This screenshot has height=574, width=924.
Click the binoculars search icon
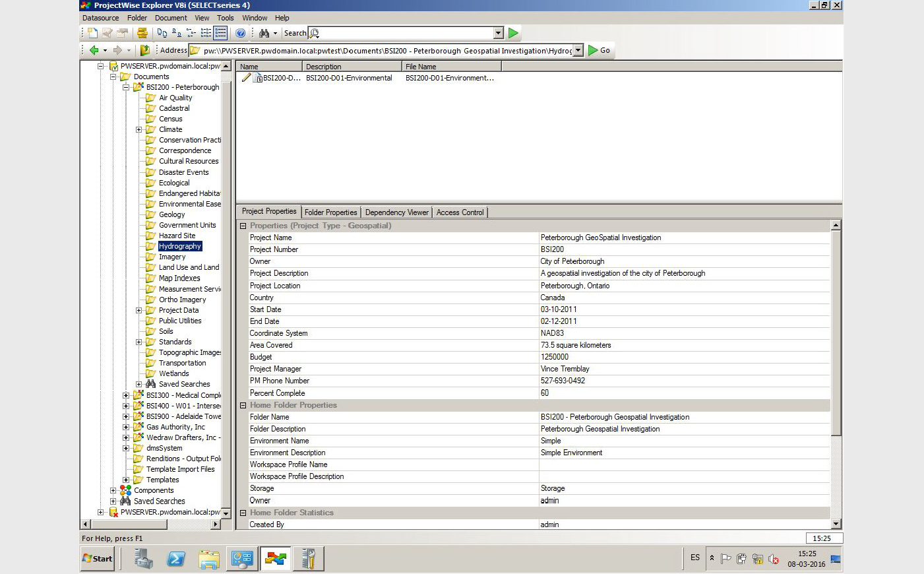tap(264, 33)
